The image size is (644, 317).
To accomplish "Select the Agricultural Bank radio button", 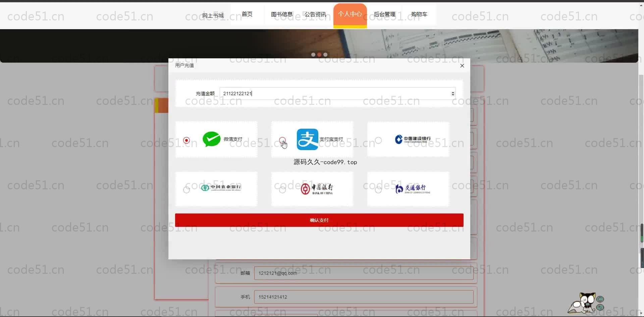I will (186, 190).
